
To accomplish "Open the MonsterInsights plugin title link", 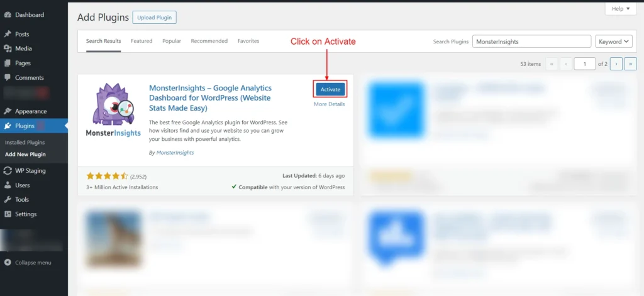I will tap(210, 98).
